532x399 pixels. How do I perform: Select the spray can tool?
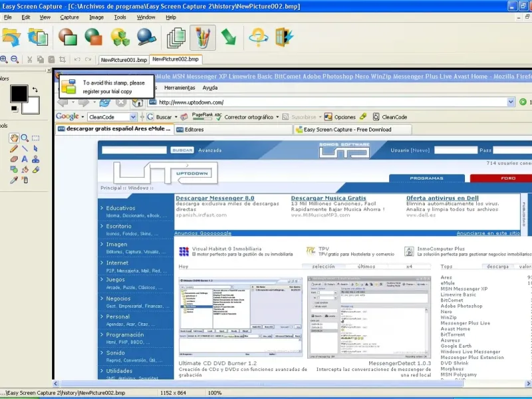(25, 180)
